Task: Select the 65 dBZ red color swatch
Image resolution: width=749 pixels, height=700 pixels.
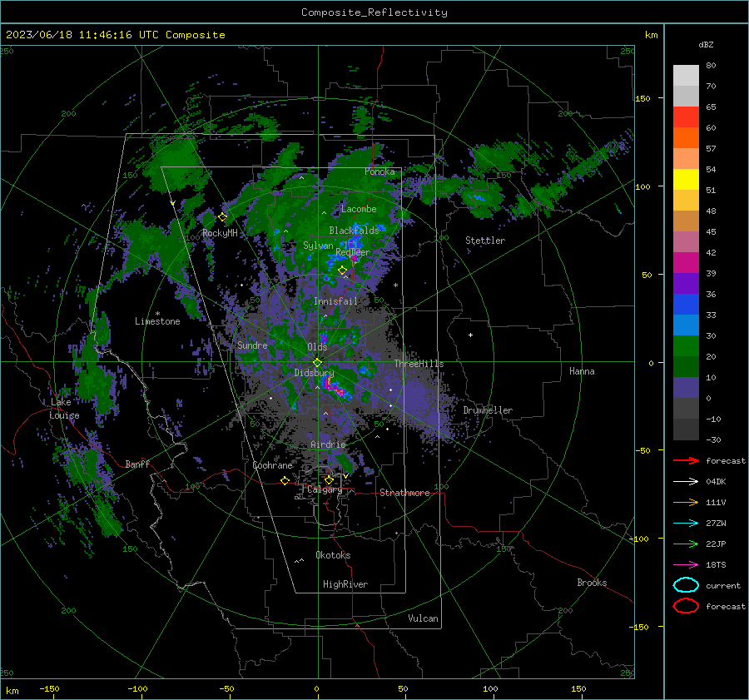Action: tap(686, 117)
